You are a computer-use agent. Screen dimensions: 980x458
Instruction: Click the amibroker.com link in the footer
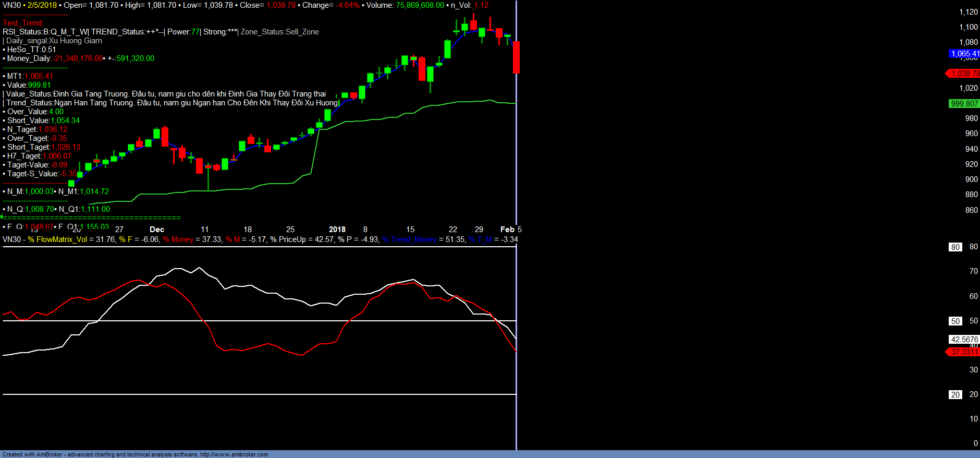(234, 454)
